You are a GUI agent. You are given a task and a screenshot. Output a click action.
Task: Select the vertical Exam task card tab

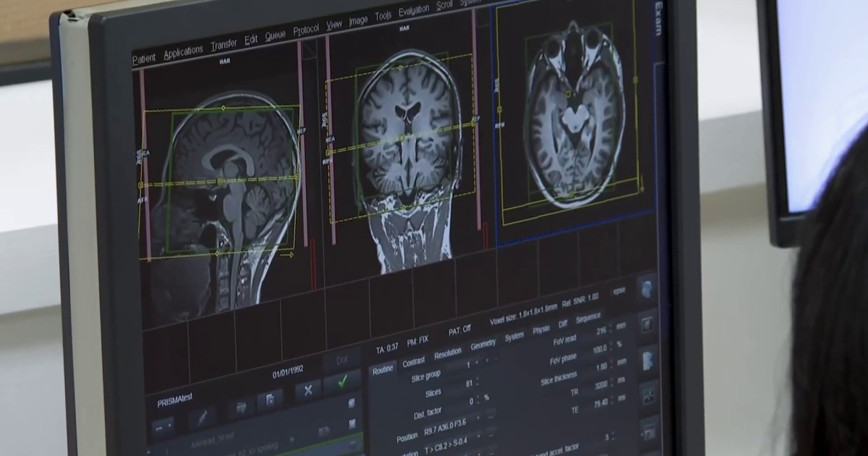click(658, 18)
